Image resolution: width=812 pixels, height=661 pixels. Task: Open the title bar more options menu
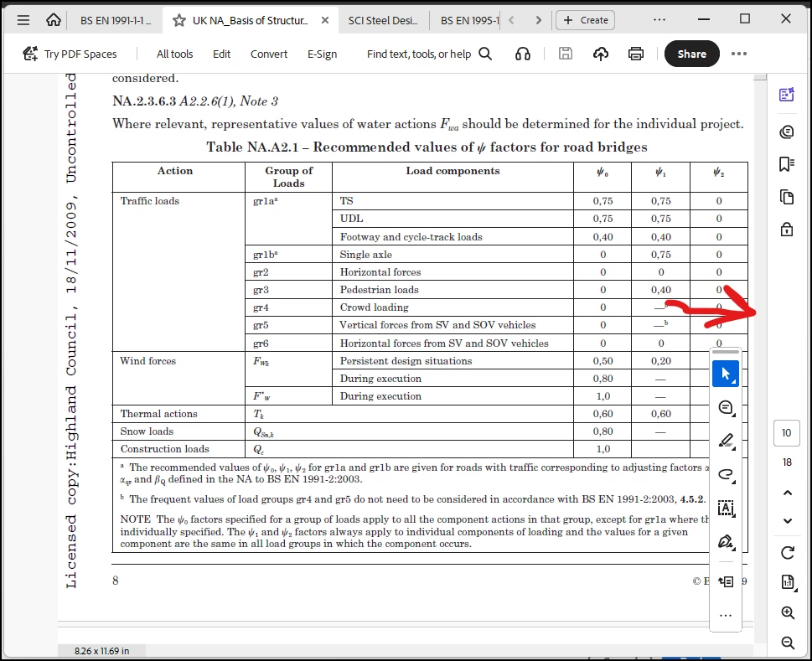click(659, 19)
